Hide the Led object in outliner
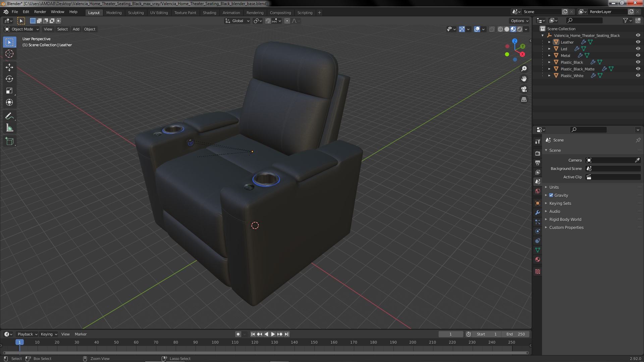The image size is (644, 362). 638,49
